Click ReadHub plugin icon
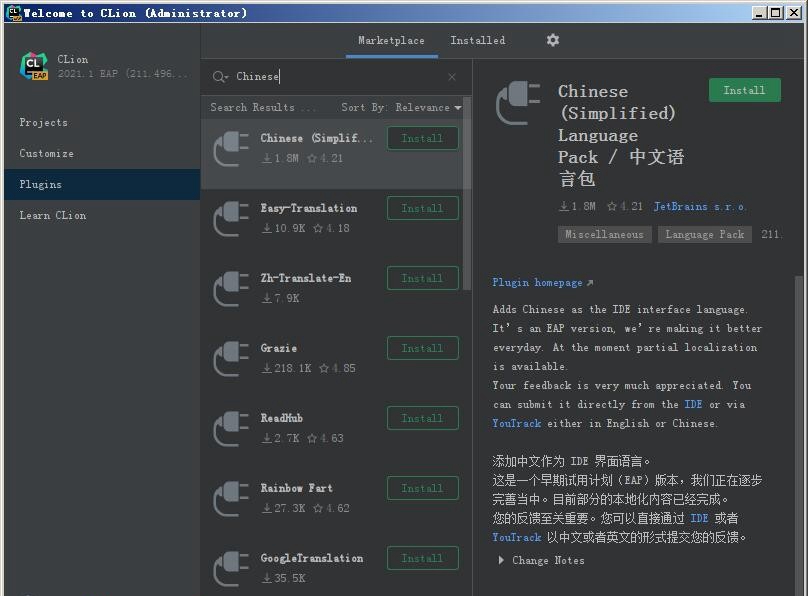 click(x=231, y=429)
